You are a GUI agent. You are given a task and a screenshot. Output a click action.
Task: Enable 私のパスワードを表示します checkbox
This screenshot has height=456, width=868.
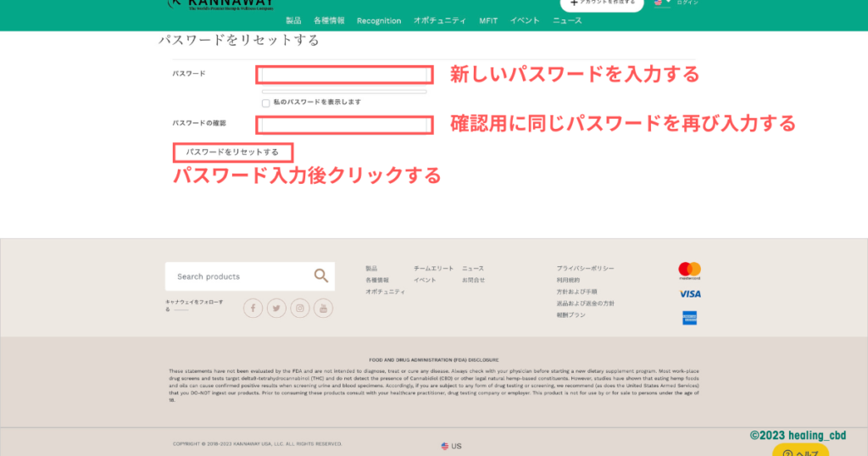(x=266, y=103)
